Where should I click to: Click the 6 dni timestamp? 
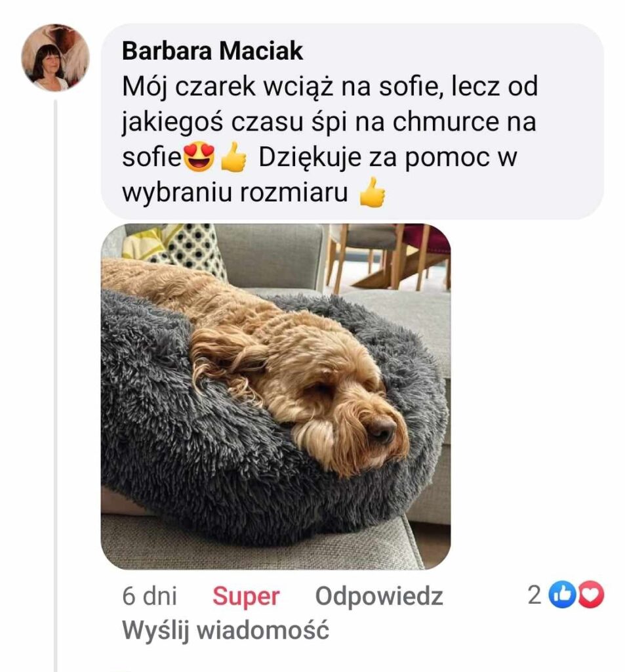pos(149,596)
